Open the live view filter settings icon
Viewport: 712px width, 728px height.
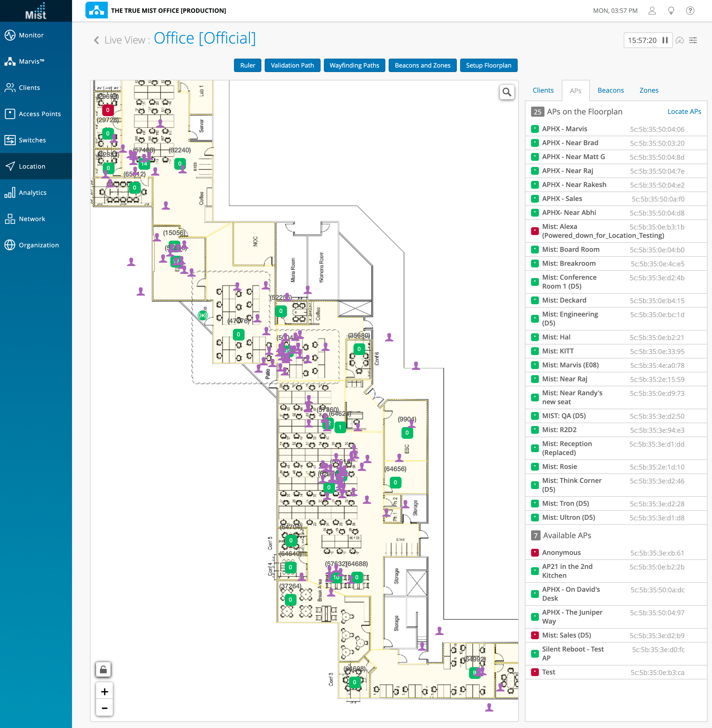(x=693, y=40)
